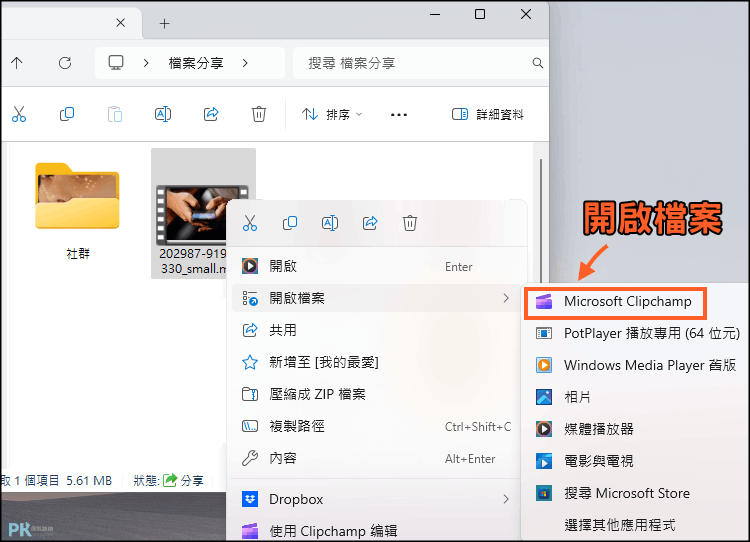Click the 5.61 MB size text
Image resolution: width=750 pixels, height=542 pixels.
pos(89,480)
